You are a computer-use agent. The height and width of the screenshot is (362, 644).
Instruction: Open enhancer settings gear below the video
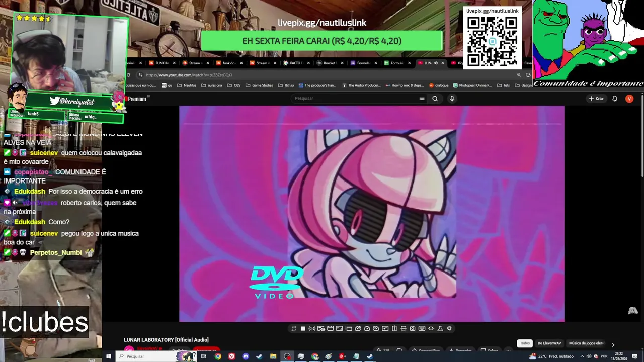click(x=449, y=328)
